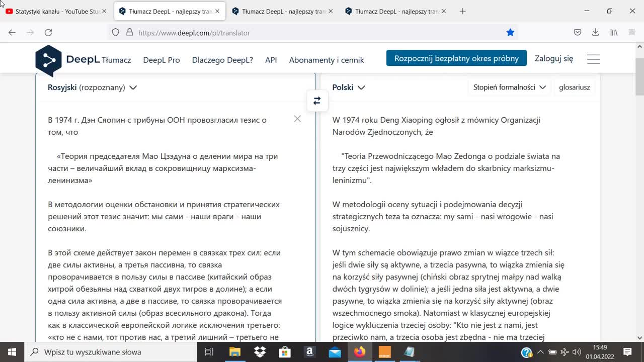Click the taskbar clock and date
The image size is (644, 362).
pyautogui.click(x=600, y=352)
